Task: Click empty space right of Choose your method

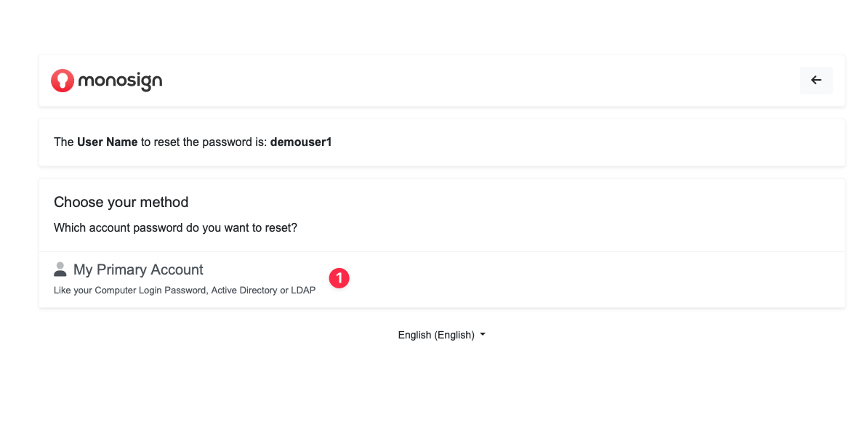Action: coord(509,202)
